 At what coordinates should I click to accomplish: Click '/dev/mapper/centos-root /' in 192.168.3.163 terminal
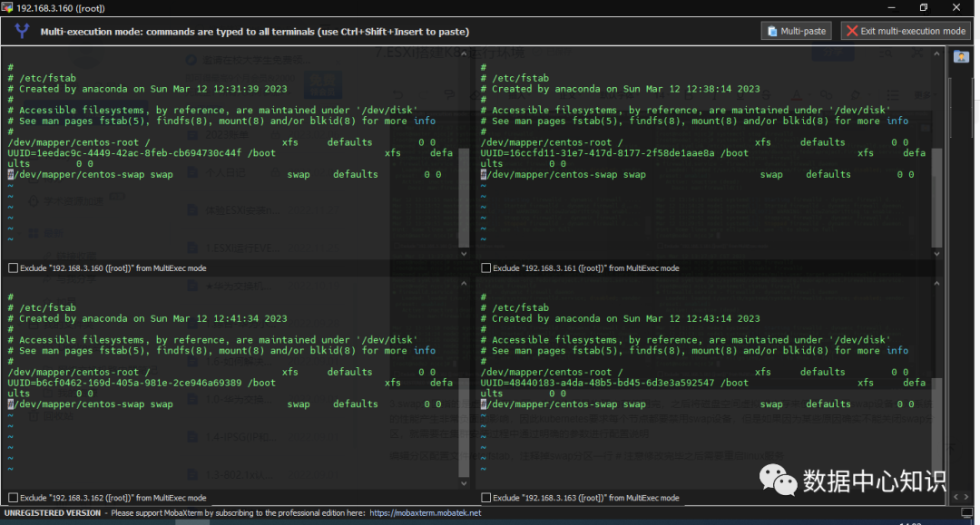(552, 372)
